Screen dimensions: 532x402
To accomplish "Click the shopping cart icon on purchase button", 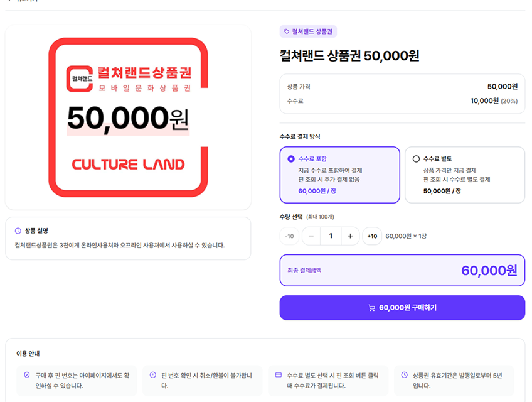I will (x=371, y=308).
